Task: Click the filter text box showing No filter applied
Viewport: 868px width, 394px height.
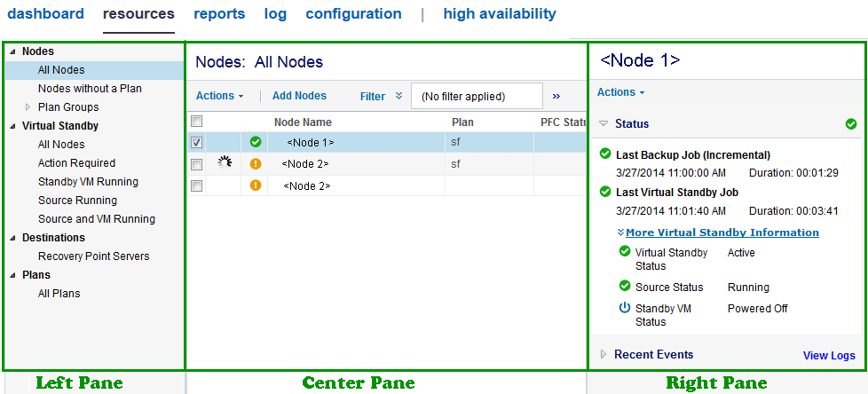Action: (x=477, y=96)
